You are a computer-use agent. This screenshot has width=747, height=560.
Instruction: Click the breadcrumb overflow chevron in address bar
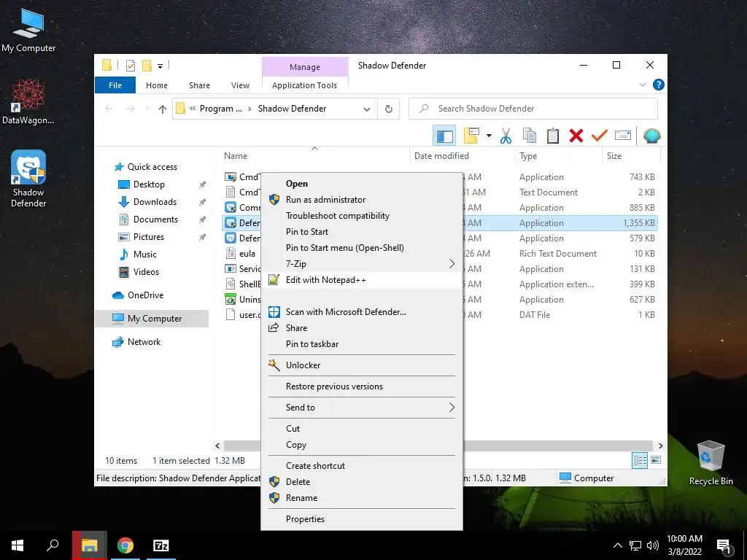click(193, 109)
